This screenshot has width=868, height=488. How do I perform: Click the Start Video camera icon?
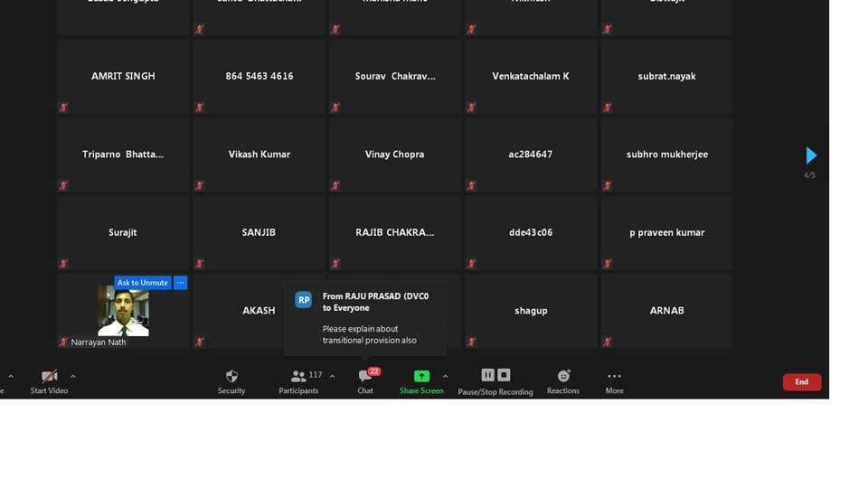(49, 376)
